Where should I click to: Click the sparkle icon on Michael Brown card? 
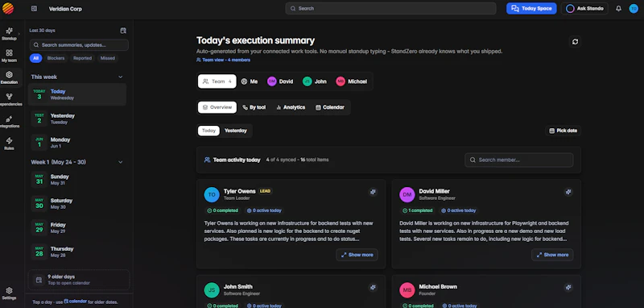point(568,287)
